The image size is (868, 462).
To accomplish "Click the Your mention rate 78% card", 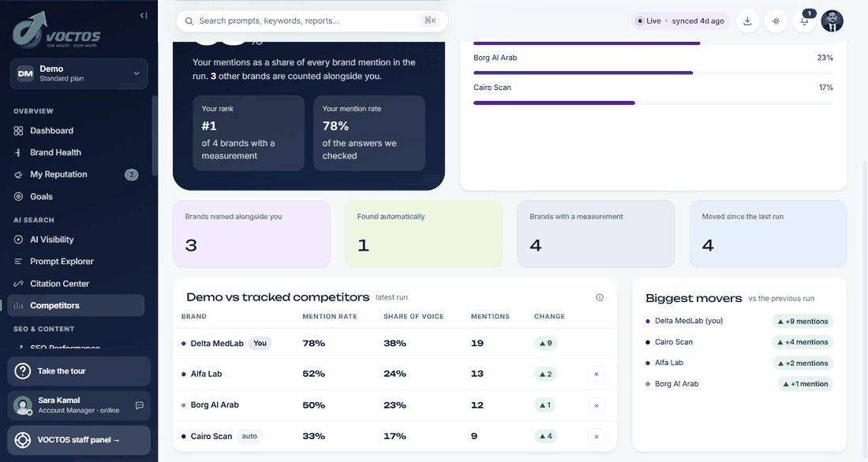I will [369, 132].
